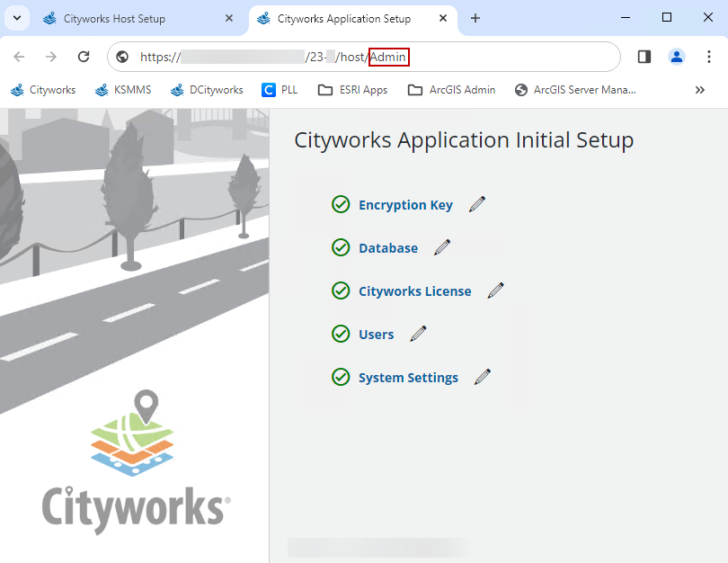728x563 pixels.
Task: Open the ESRI Apps bookmark folder
Action: (353, 90)
